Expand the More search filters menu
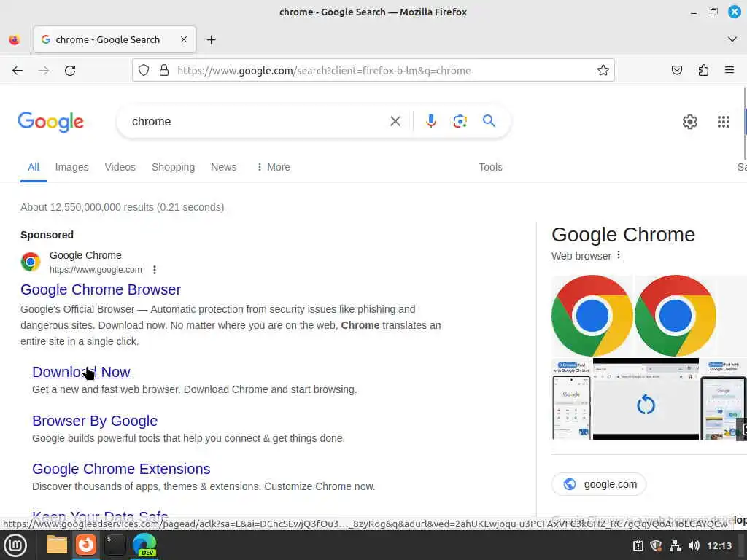The width and height of the screenshot is (747, 560). click(273, 167)
